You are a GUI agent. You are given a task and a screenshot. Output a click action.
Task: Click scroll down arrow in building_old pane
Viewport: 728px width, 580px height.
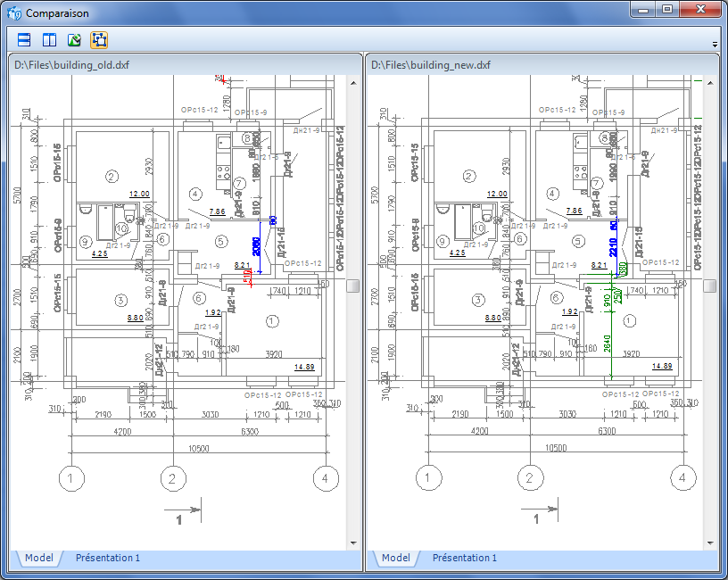353,542
